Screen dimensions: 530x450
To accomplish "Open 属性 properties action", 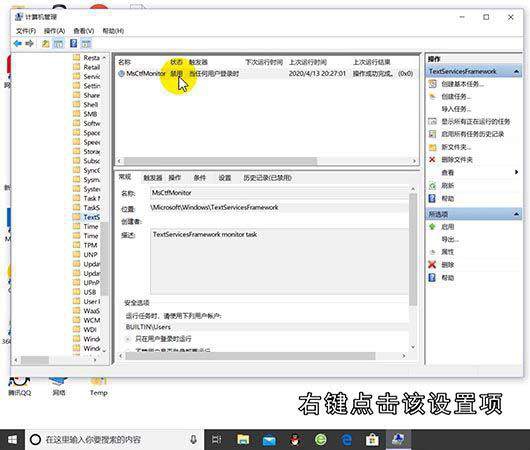I will click(448, 252).
